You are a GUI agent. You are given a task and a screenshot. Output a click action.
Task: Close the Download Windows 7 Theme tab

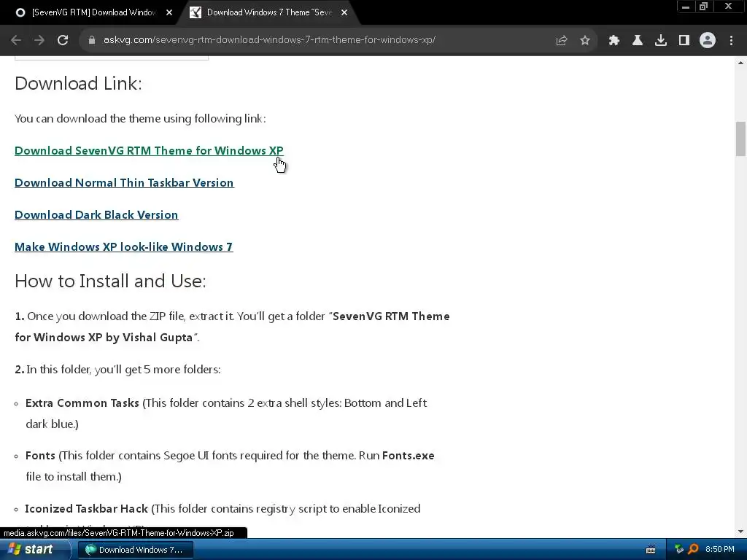pyautogui.click(x=344, y=13)
